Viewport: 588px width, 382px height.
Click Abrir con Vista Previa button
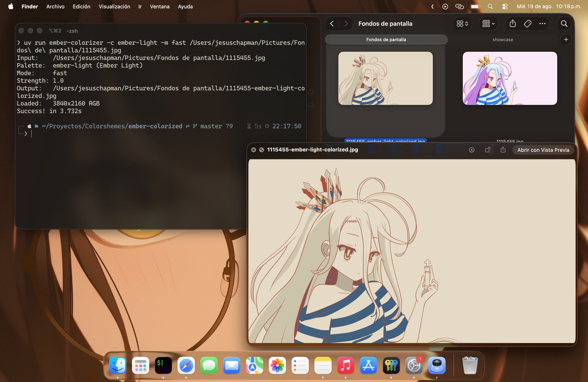click(543, 150)
